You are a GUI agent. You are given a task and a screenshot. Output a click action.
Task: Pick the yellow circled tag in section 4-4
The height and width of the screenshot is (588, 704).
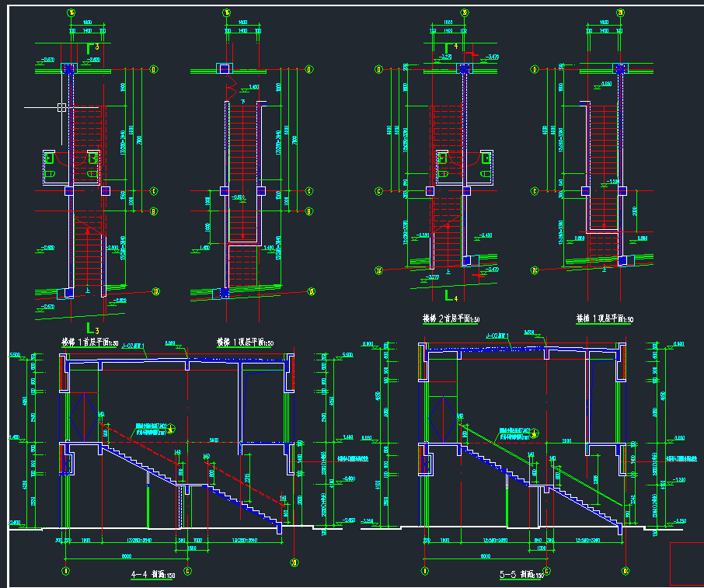[170, 429]
